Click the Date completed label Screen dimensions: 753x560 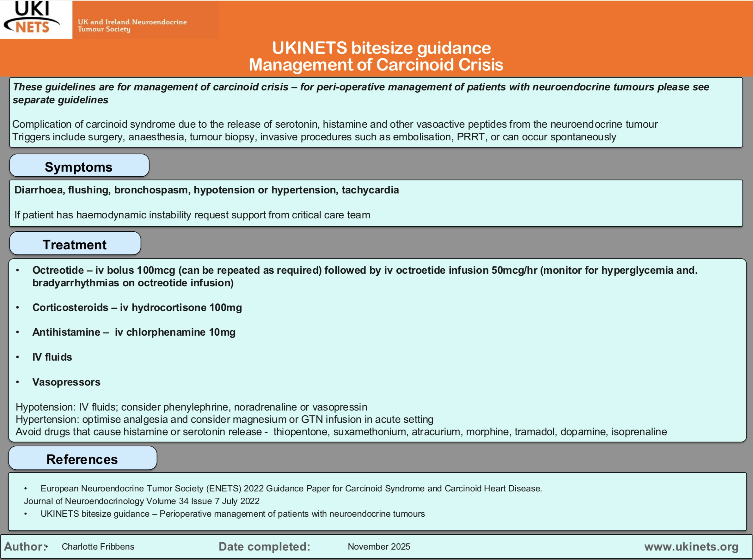coord(265,546)
